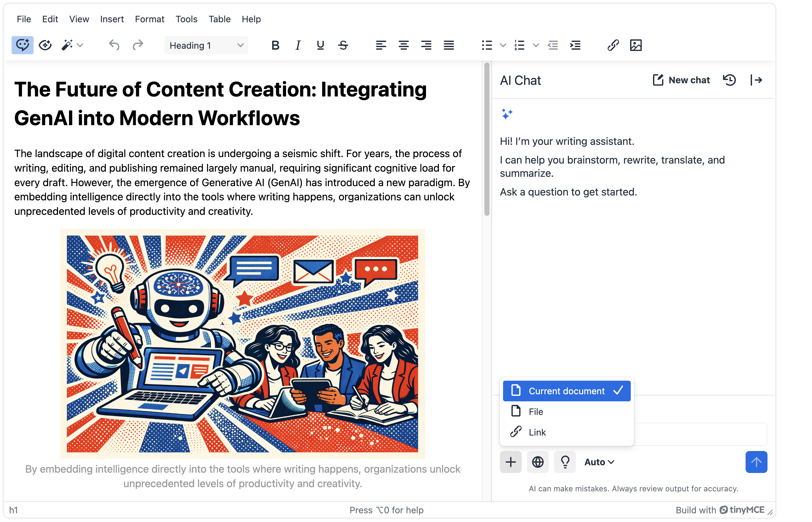Start a New chat
This screenshot has width=812, height=522.
[x=680, y=80]
